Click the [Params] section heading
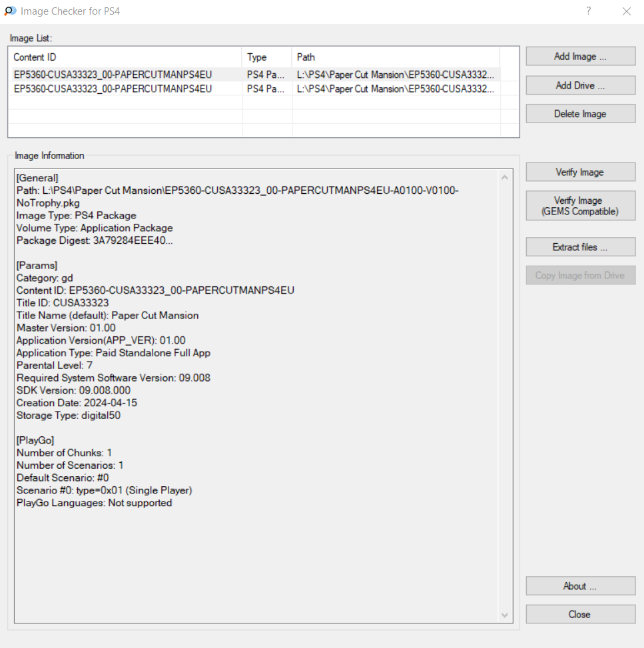The image size is (644, 648). (x=37, y=265)
